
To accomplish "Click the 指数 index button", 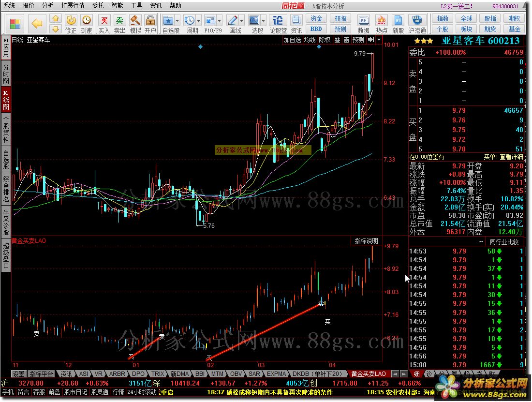I will [x=443, y=18].
